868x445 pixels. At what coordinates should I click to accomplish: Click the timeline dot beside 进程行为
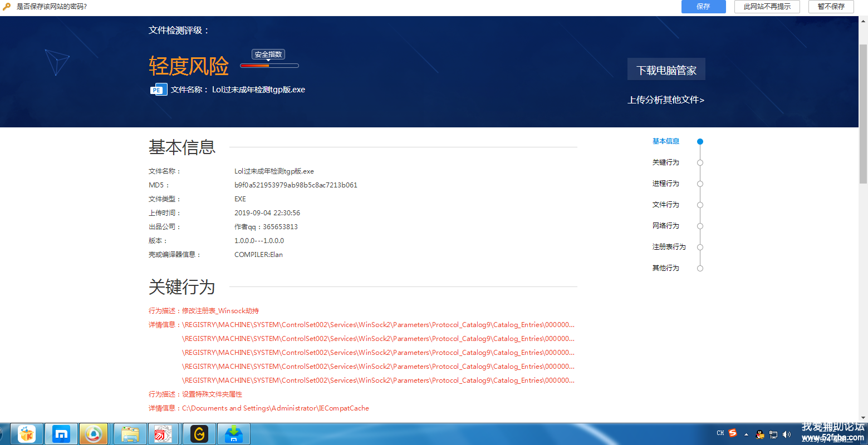[700, 184]
